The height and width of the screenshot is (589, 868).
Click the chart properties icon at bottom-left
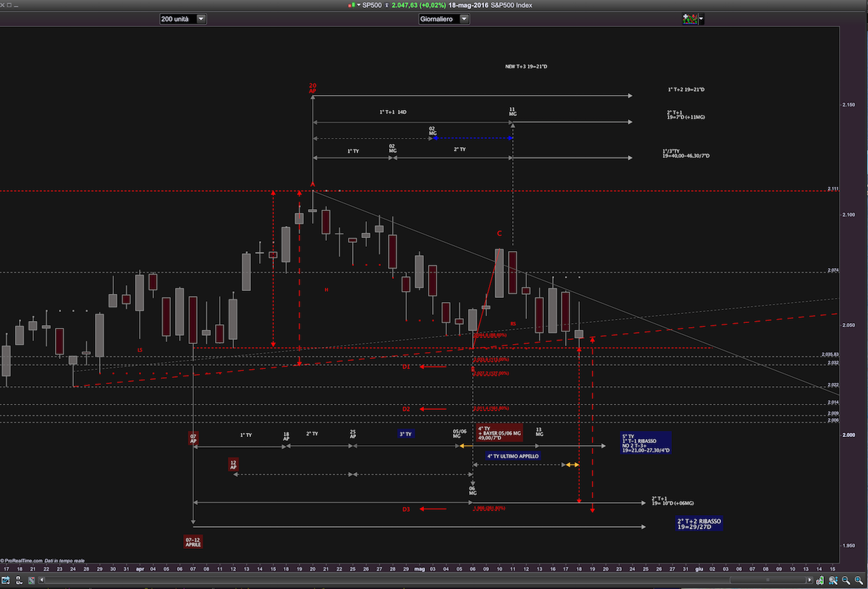coord(5,580)
